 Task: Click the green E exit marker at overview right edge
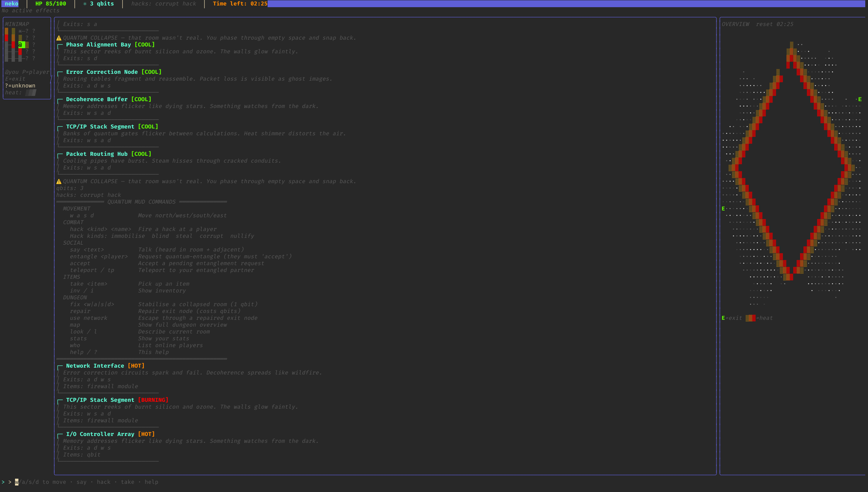[860, 99]
